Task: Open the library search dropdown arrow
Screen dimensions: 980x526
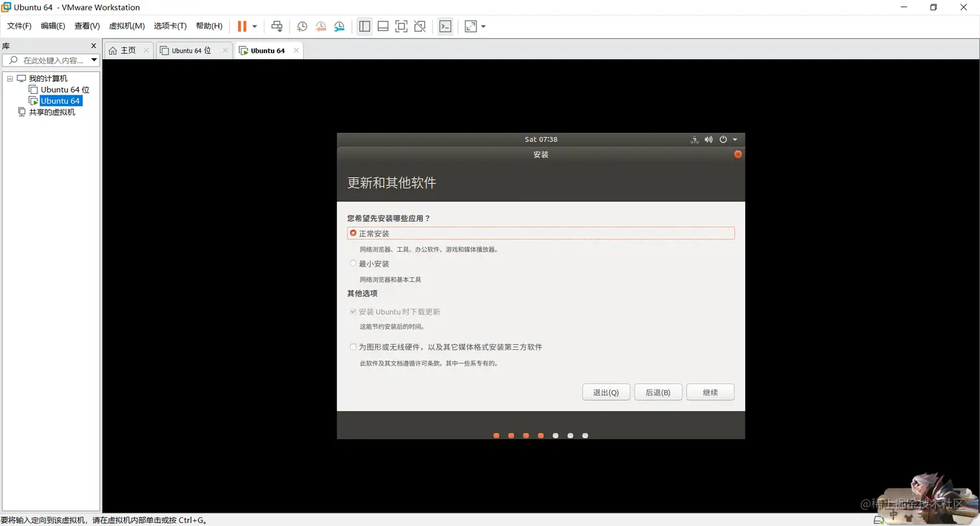Action: (94, 60)
